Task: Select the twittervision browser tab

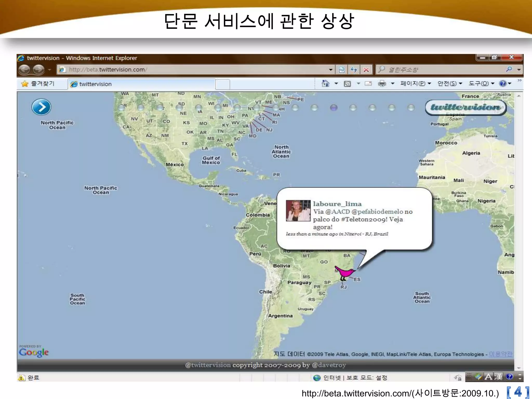Action: (x=142, y=84)
